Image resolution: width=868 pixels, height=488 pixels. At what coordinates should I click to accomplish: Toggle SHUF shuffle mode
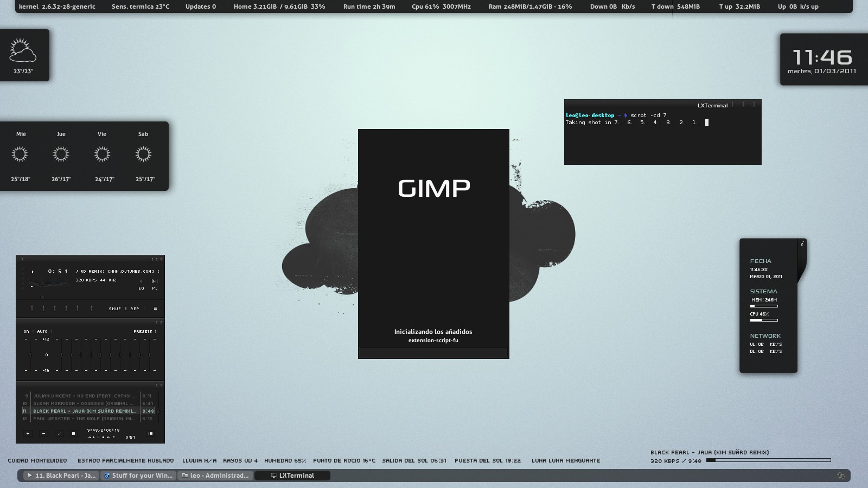tap(115, 309)
